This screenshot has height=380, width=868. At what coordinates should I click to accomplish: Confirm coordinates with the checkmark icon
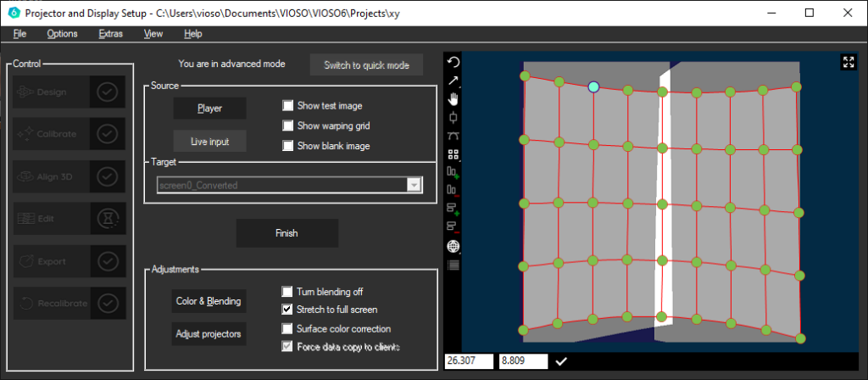pos(561,361)
